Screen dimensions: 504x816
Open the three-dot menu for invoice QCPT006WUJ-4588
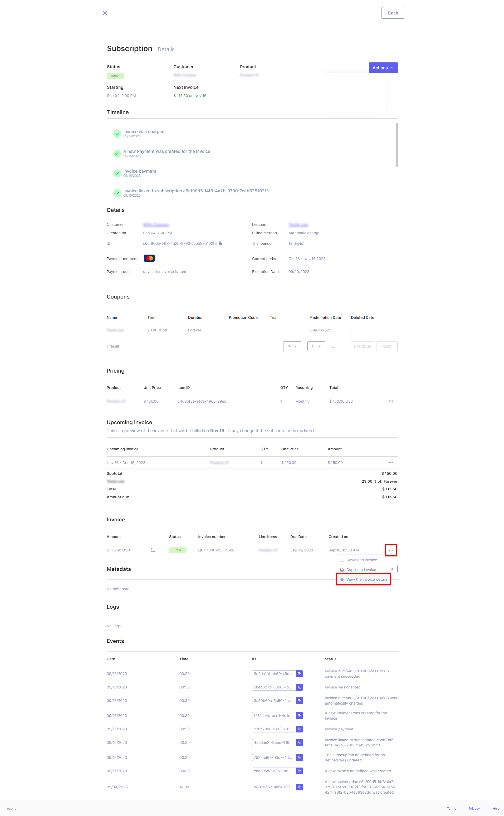(x=391, y=550)
